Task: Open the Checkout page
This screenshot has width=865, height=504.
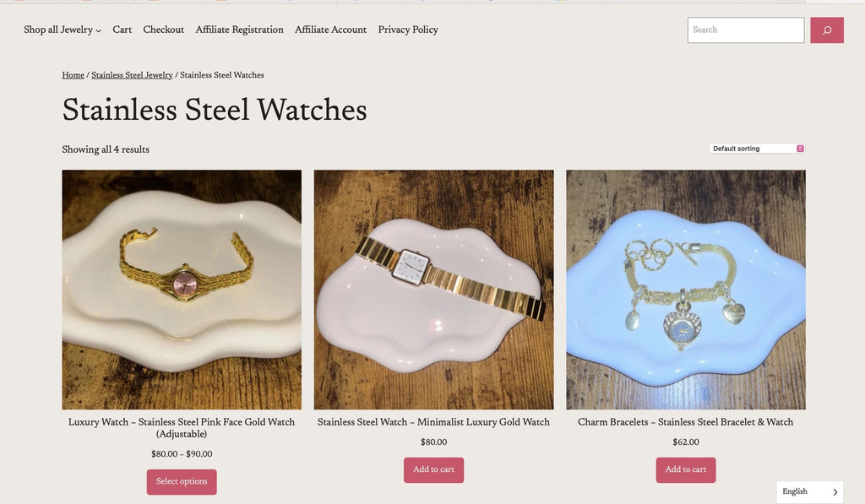Action: (x=163, y=30)
